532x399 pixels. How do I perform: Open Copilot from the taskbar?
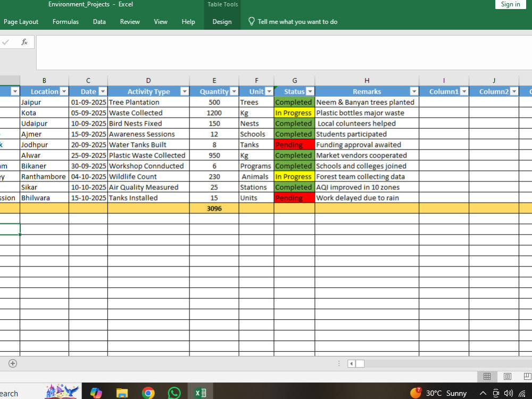[96, 393]
